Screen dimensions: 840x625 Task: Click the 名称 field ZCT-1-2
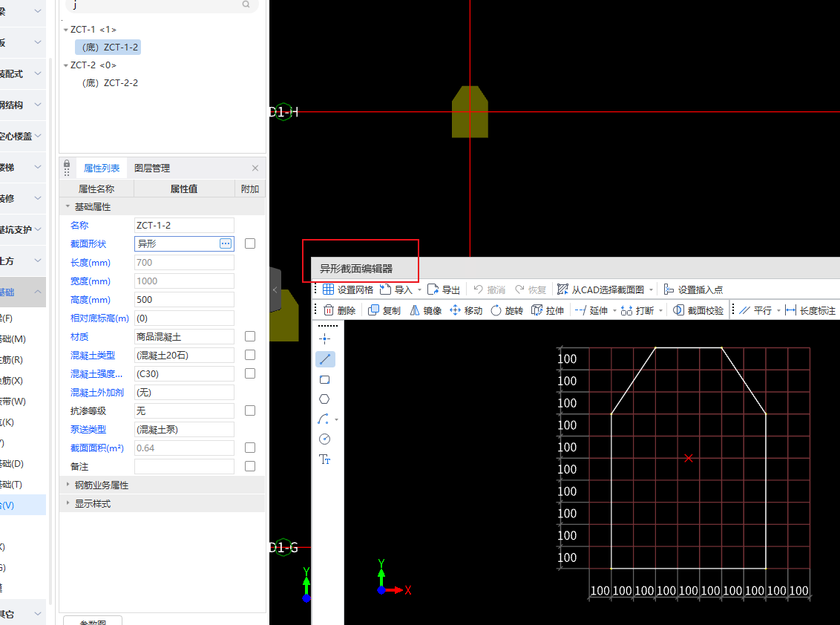coord(184,225)
